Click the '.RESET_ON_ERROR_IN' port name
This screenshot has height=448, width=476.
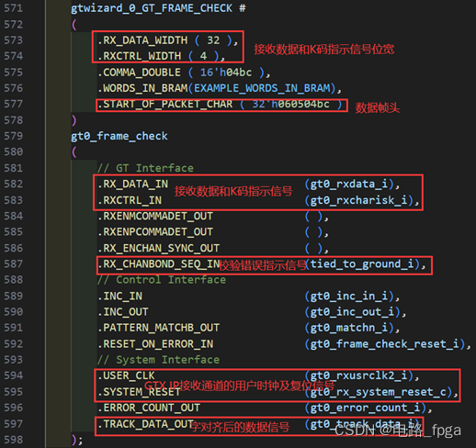[155, 344]
